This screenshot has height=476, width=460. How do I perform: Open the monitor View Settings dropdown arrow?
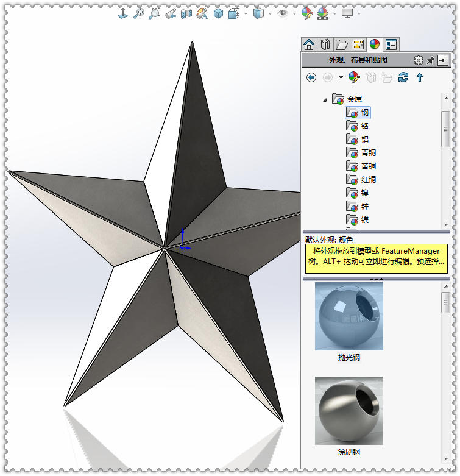[x=359, y=13]
